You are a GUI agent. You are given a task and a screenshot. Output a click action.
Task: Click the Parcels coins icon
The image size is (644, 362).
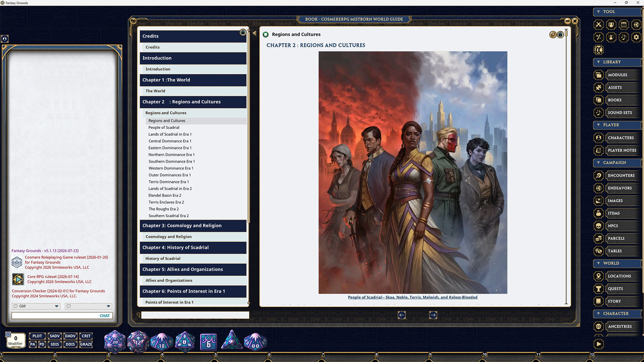tap(599, 238)
